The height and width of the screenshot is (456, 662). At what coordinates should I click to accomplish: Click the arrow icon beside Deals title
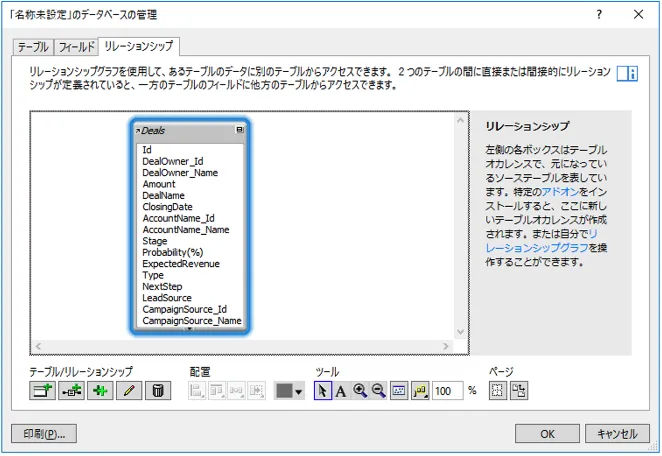pyautogui.click(x=138, y=131)
